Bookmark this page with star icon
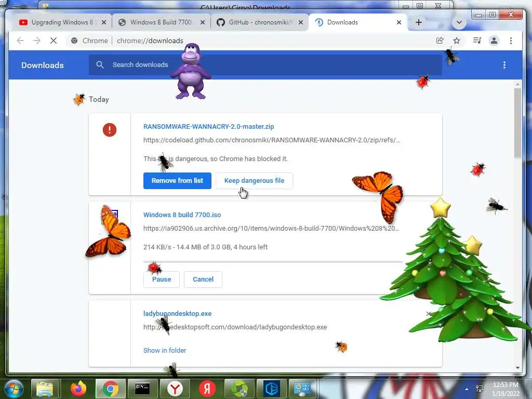The height and width of the screenshot is (399, 532). (x=457, y=41)
